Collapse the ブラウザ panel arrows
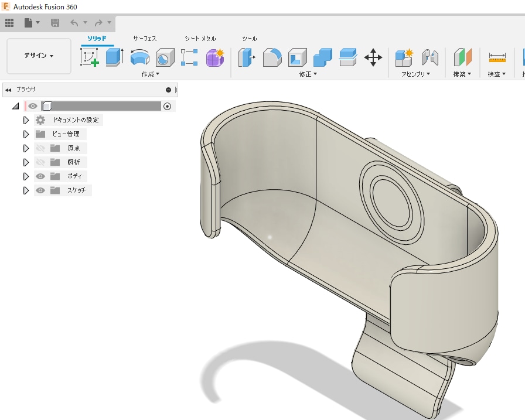This screenshot has width=525, height=420. (8, 90)
